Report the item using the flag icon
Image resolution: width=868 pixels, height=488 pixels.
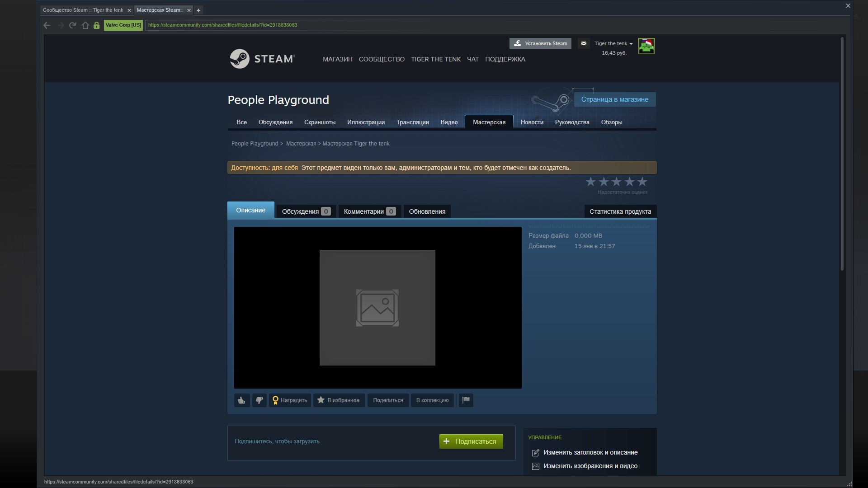click(x=466, y=400)
